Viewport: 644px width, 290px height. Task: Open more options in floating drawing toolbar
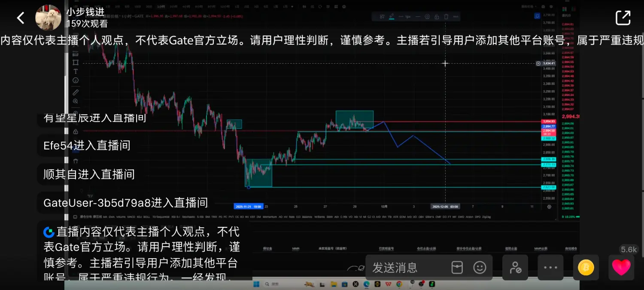tap(456, 17)
